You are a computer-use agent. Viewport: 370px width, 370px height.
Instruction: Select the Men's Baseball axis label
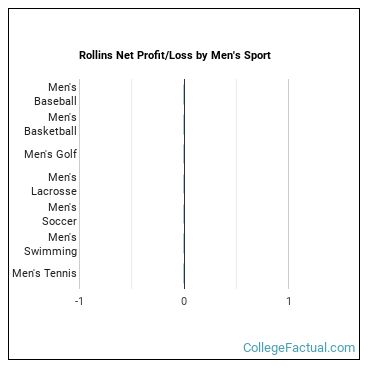pyautogui.click(x=55, y=94)
